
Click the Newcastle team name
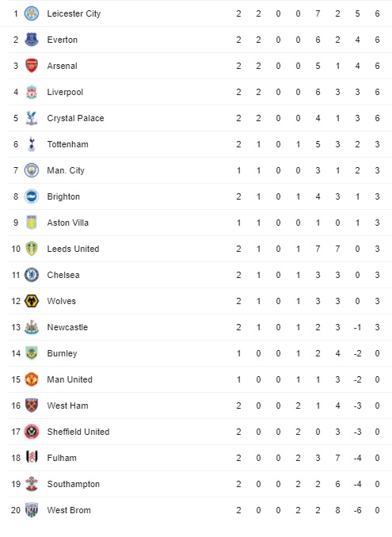[67, 327]
